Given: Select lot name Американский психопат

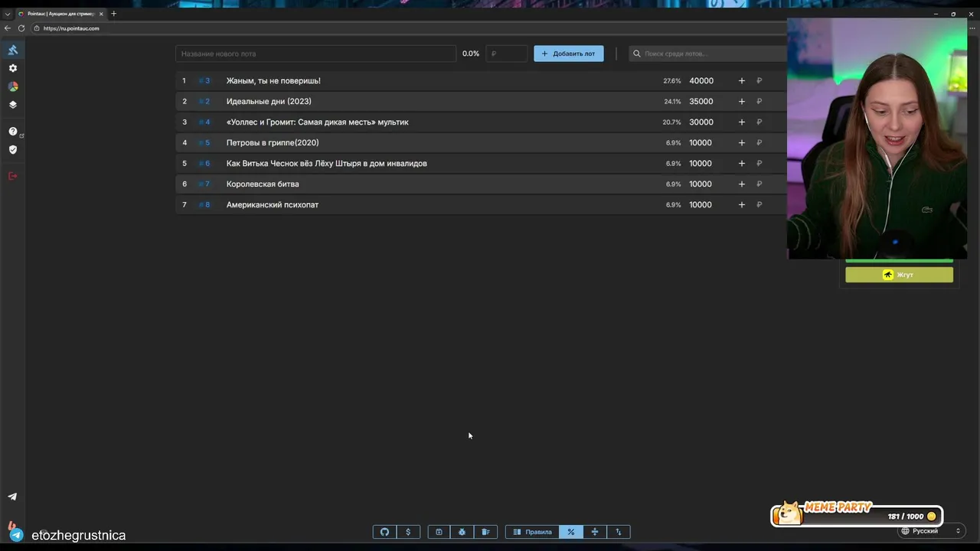Looking at the screenshot, I should (273, 204).
